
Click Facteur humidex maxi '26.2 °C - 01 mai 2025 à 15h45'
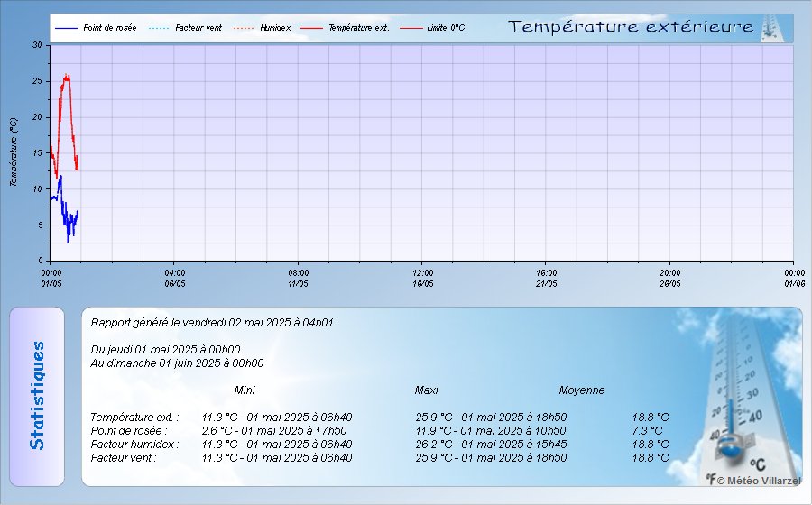(492, 444)
